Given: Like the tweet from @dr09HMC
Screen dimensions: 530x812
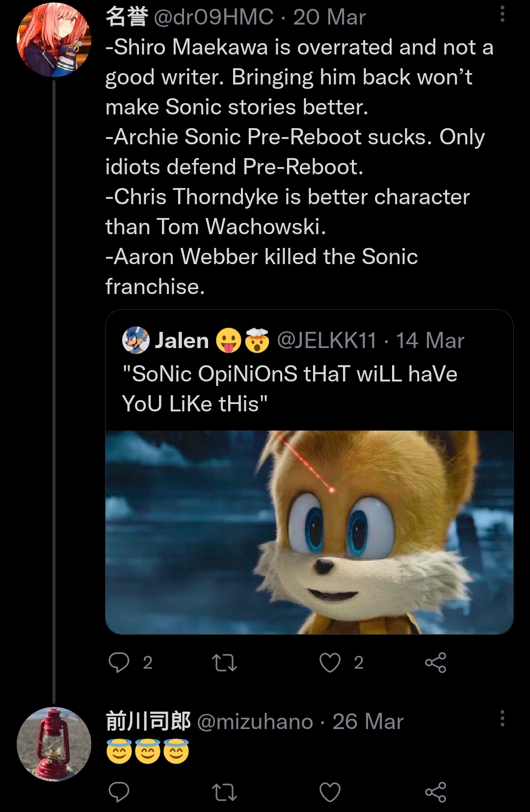Looking at the screenshot, I should click(x=330, y=662).
